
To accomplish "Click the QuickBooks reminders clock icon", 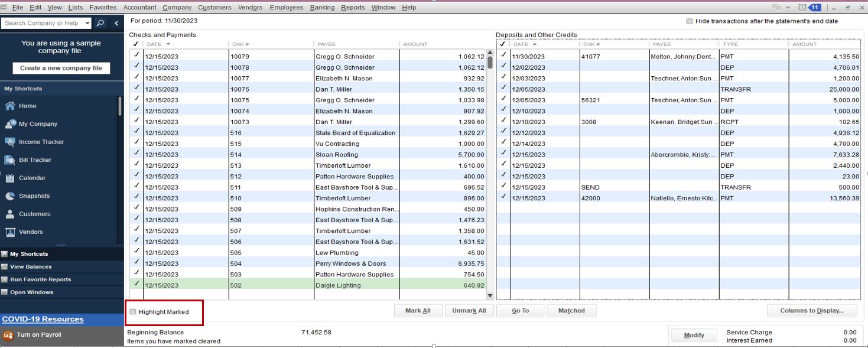I will click(802, 7).
